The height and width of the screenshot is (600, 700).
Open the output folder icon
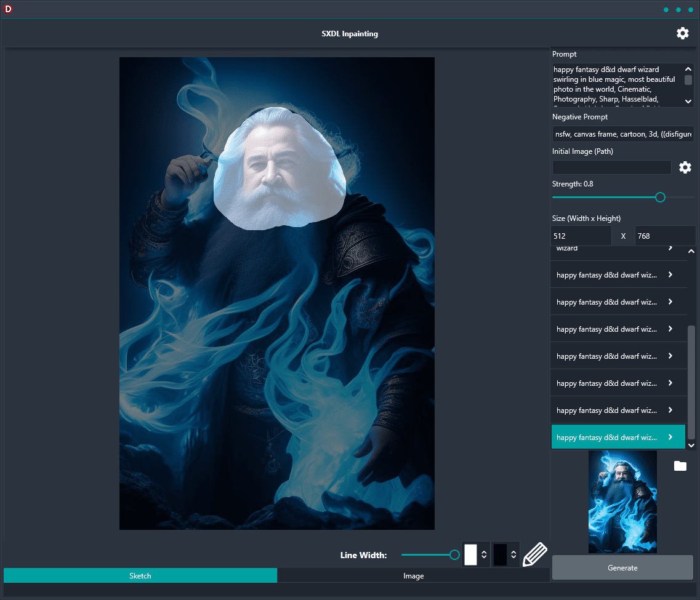coord(680,466)
